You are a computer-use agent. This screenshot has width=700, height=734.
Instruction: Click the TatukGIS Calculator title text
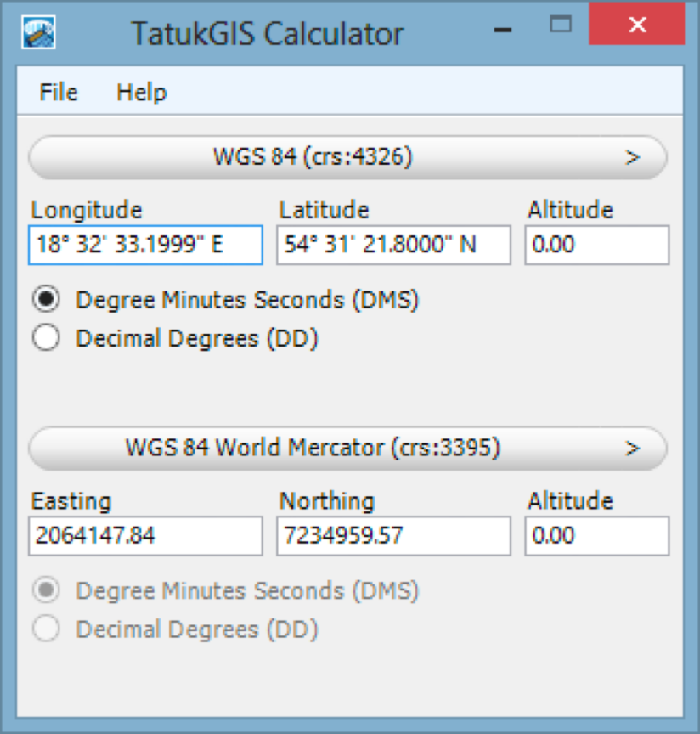(268, 34)
